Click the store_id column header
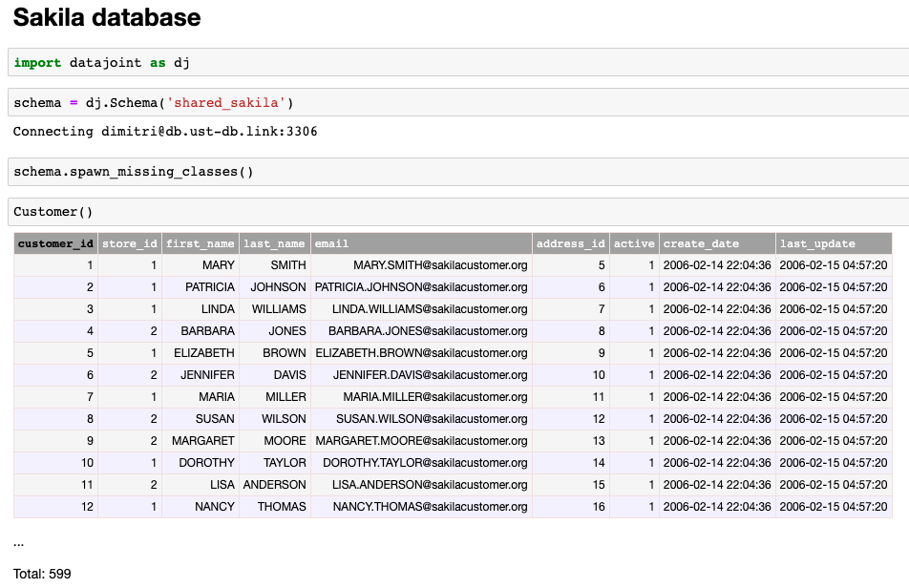Image resolution: width=909 pixels, height=588 pixels. pos(130,243)
